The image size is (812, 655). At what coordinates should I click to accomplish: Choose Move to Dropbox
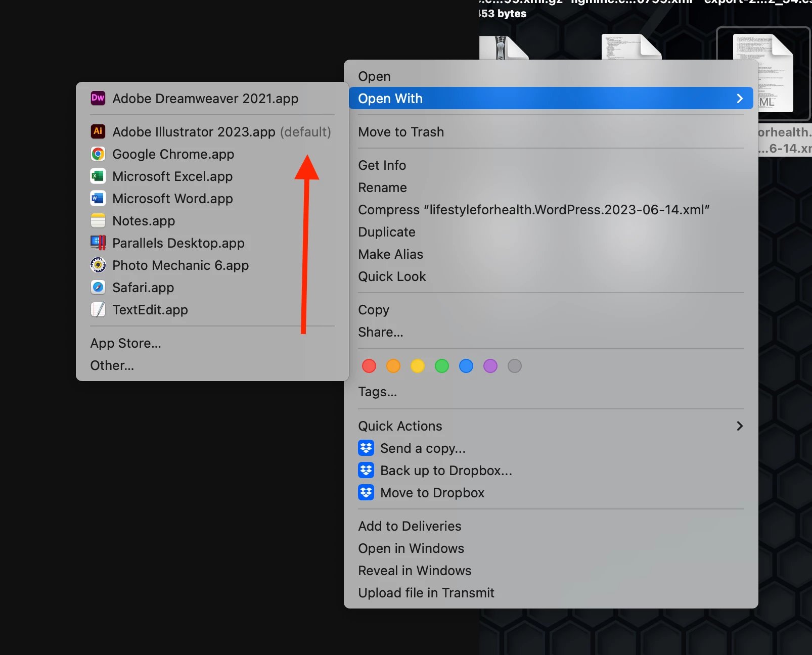[551, 493]
